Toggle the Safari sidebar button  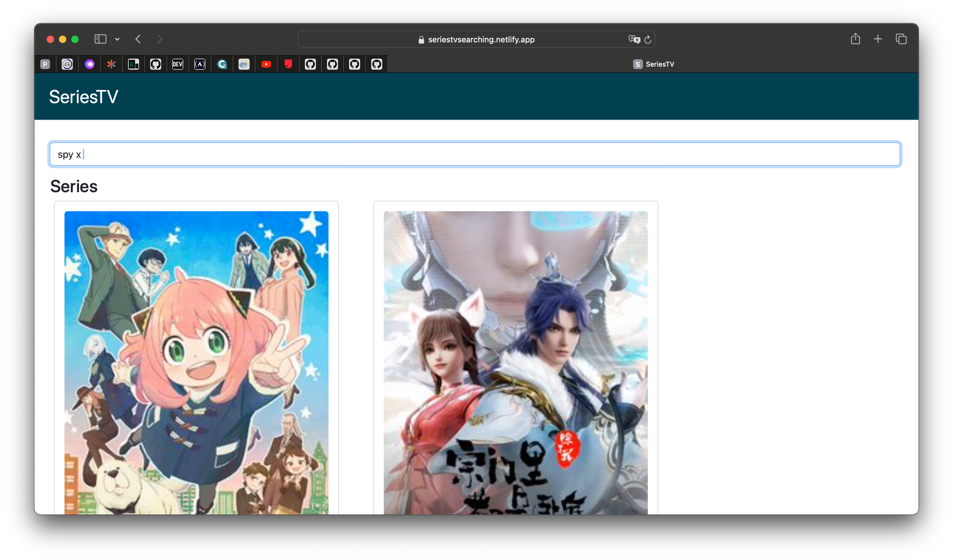pos(100,39)
